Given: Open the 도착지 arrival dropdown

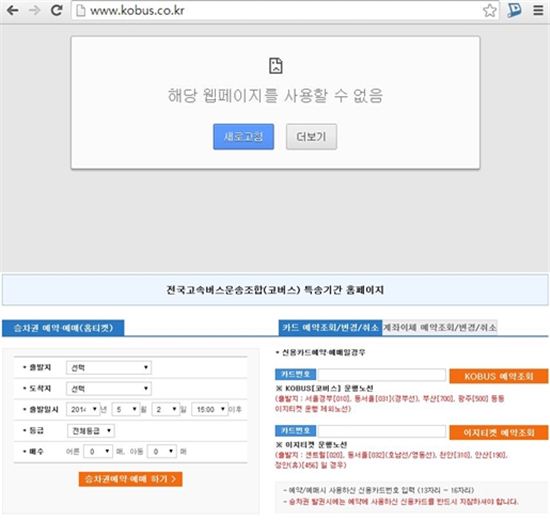Looking at the screenshot, I should coord(109,388).
